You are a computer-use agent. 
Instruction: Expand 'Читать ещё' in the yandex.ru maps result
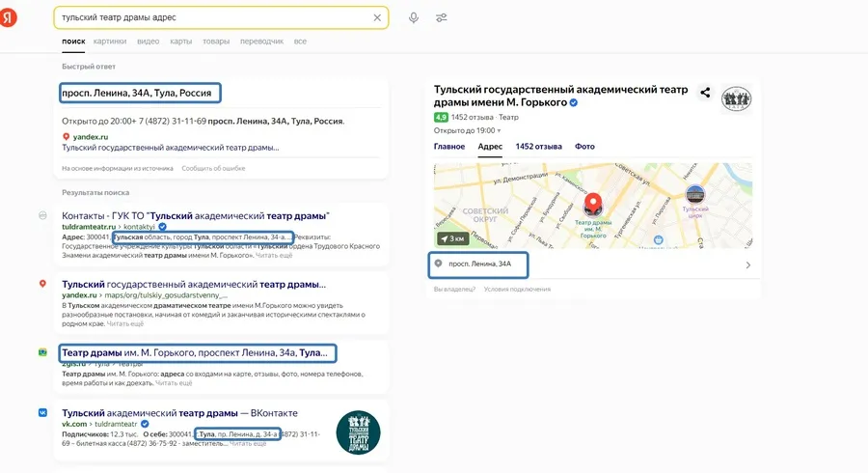(125, 323)
